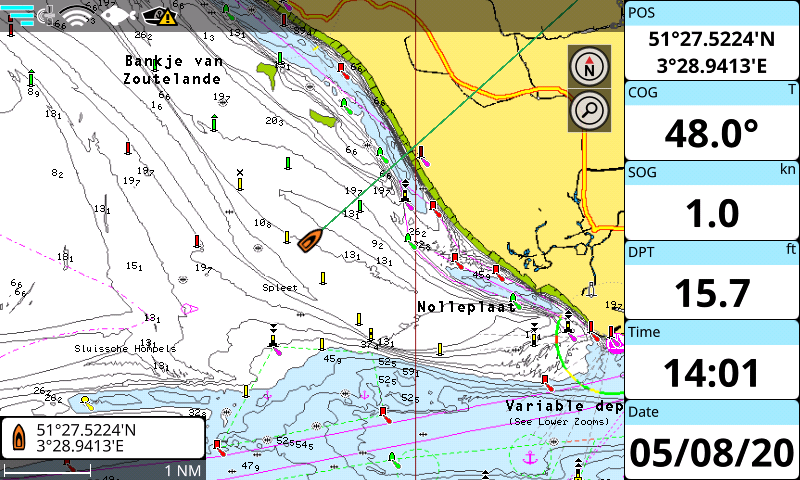Open the cyan main menu icon

pos(20,15)
